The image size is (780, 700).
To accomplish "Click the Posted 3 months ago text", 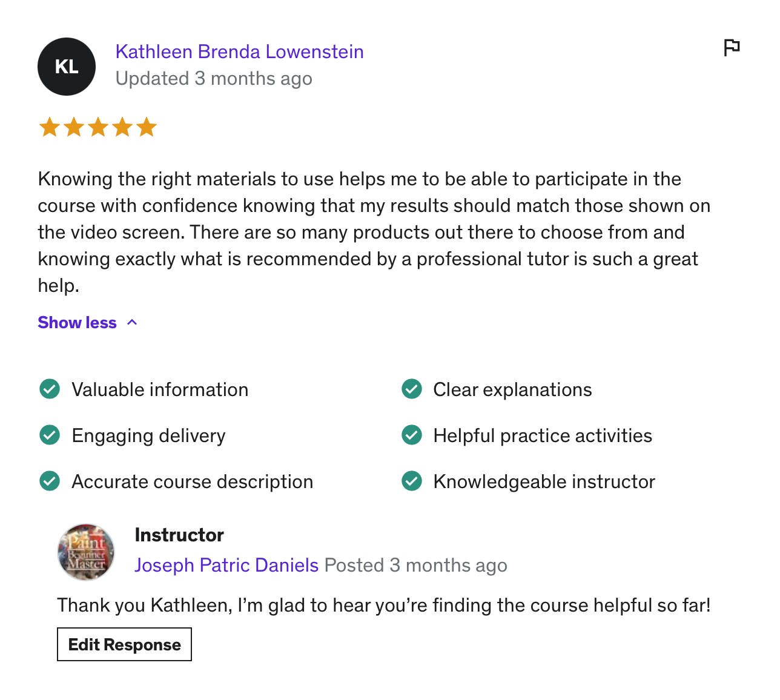I will point(415,565).
